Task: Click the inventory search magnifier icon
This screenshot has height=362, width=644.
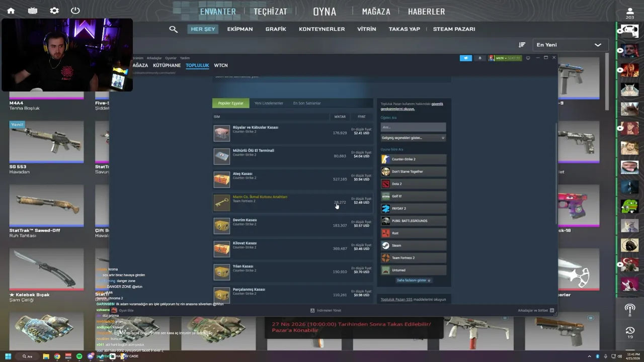Action: click(174, 29)
